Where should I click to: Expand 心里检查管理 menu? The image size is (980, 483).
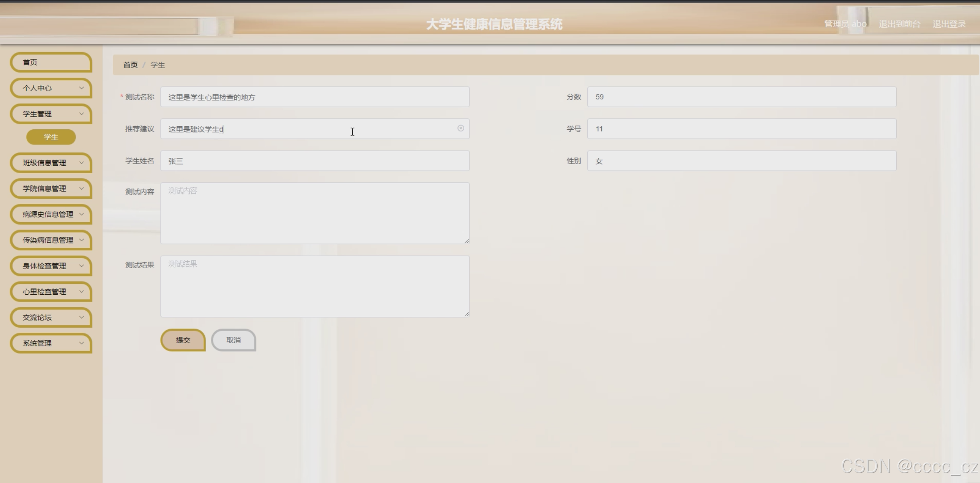click(51, 292)
